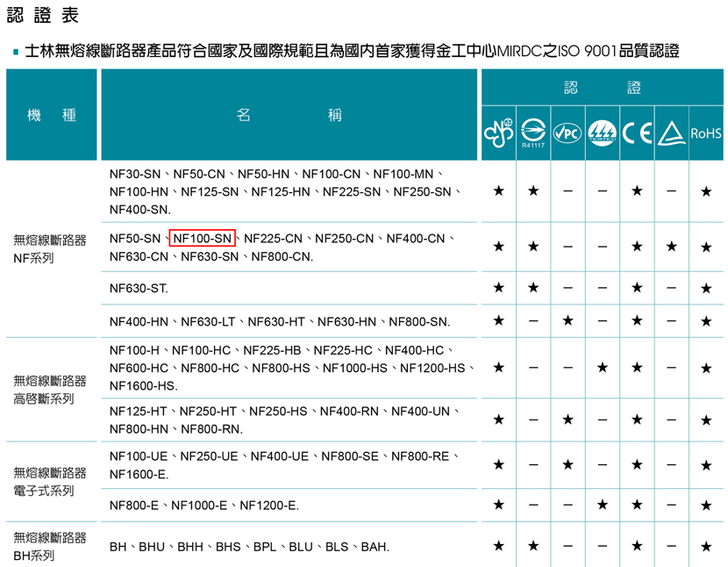Click the ISO 9001 品質認證 subtitle line
The image size is (728, 567).
[353, 51]
